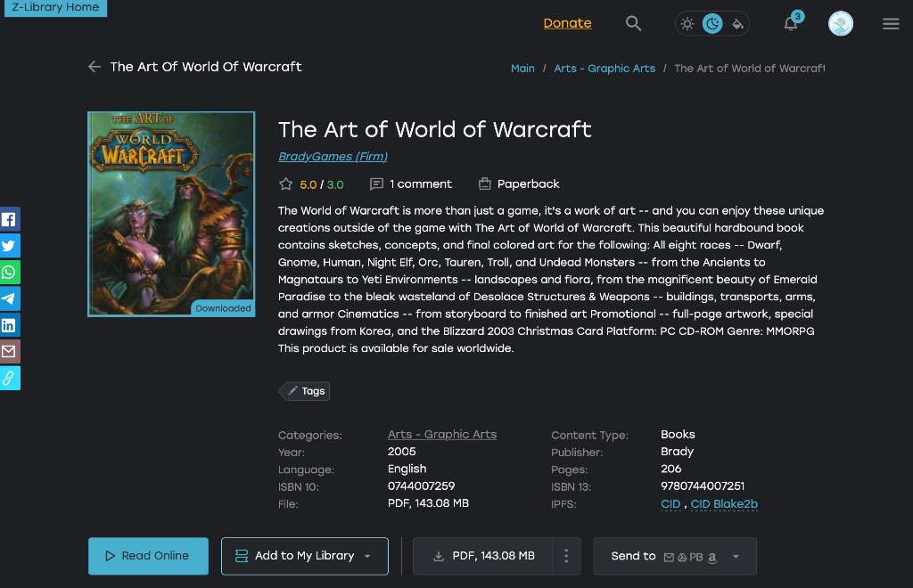Open the search magnifier icon

click(x=633, y=23)
